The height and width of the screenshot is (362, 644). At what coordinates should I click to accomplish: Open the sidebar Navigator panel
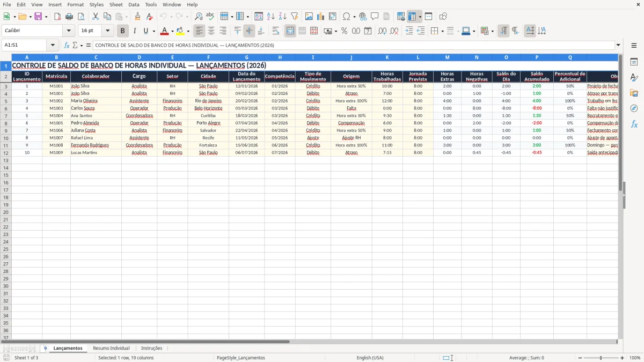tap(634, 108)
